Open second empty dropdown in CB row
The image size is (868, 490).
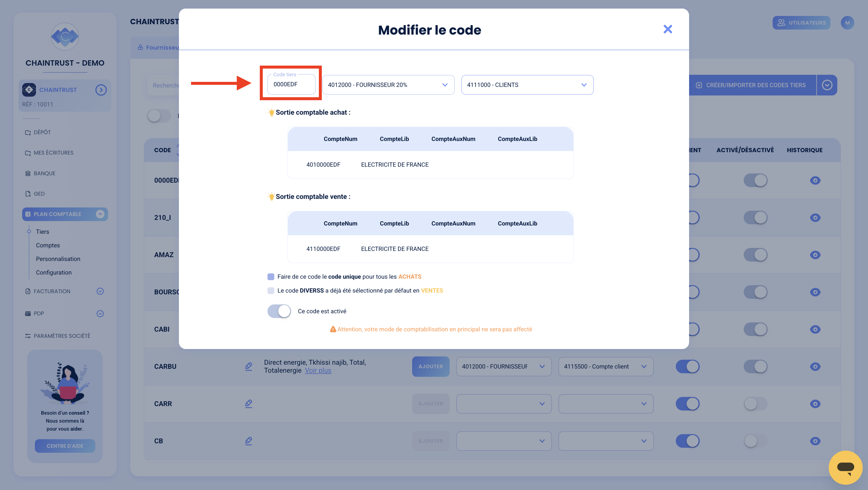pos(606,441)
